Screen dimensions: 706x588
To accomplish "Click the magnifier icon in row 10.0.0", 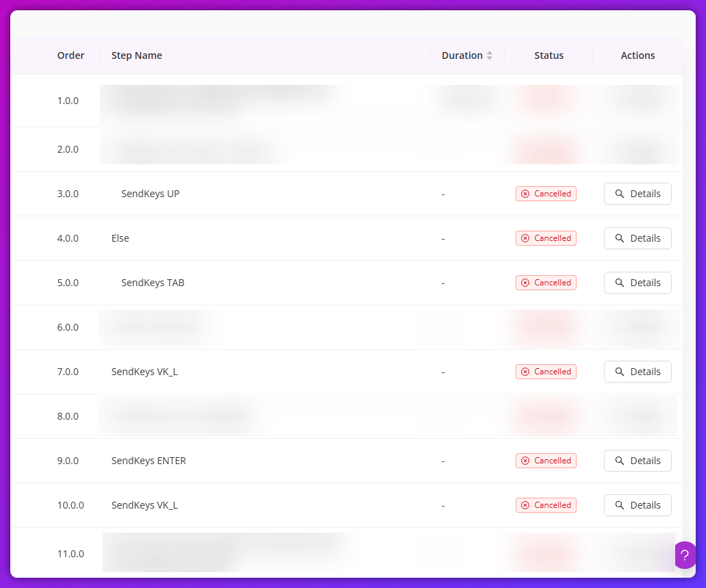I will (620, 505).
